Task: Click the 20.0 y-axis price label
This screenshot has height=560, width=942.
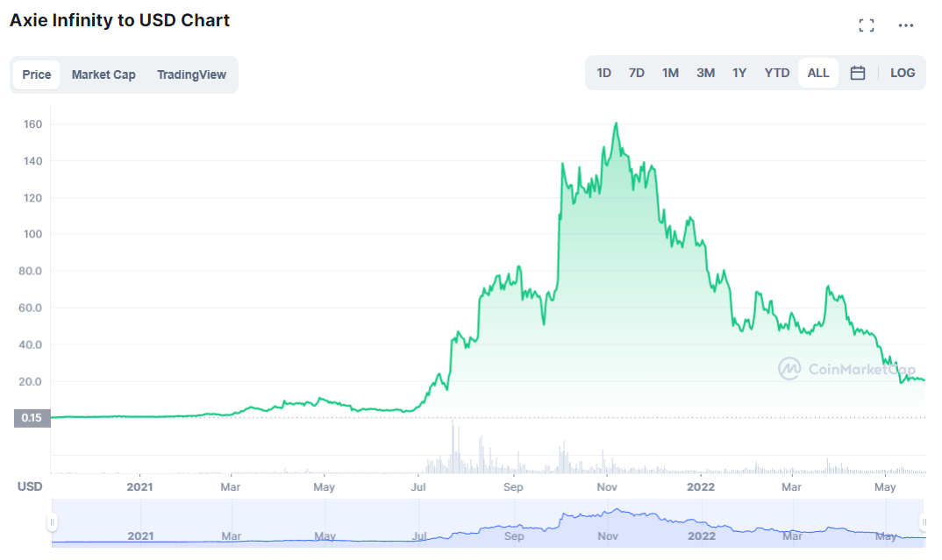Action: [x=30, y=382]
